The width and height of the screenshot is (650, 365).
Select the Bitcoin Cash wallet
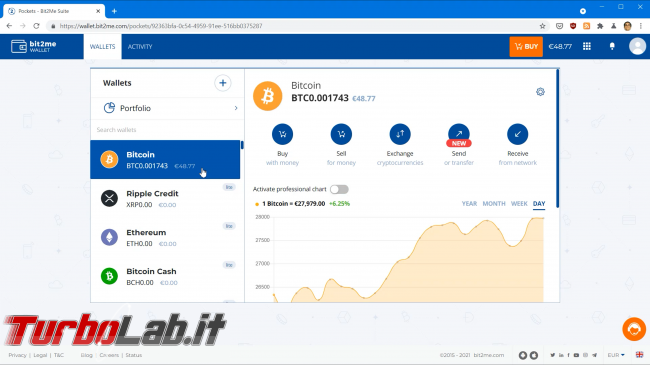pos(165,276)
